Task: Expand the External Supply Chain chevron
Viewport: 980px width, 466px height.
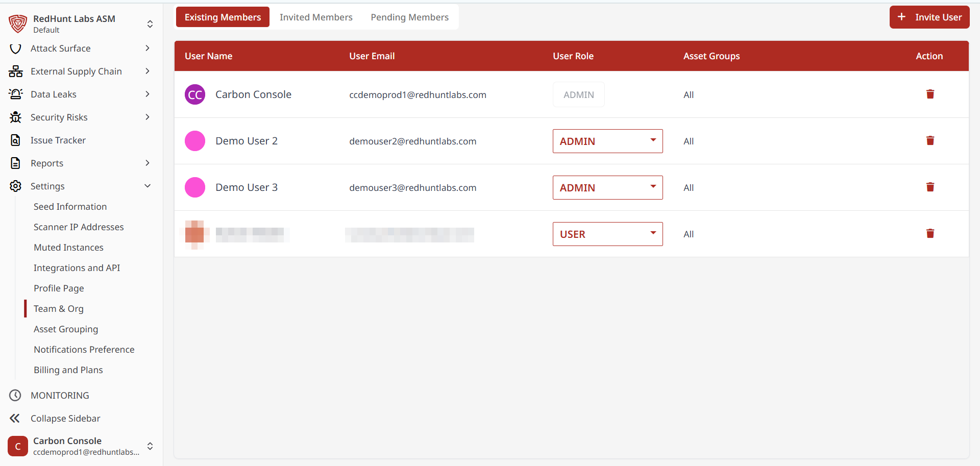Action: pos(148,71)
